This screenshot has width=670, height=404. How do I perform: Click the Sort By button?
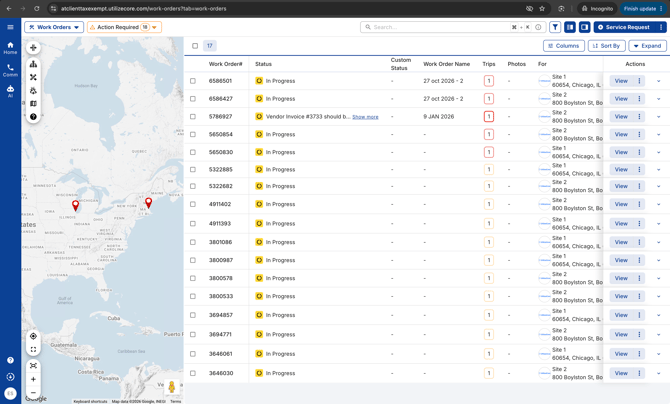[x=606, y=46]
